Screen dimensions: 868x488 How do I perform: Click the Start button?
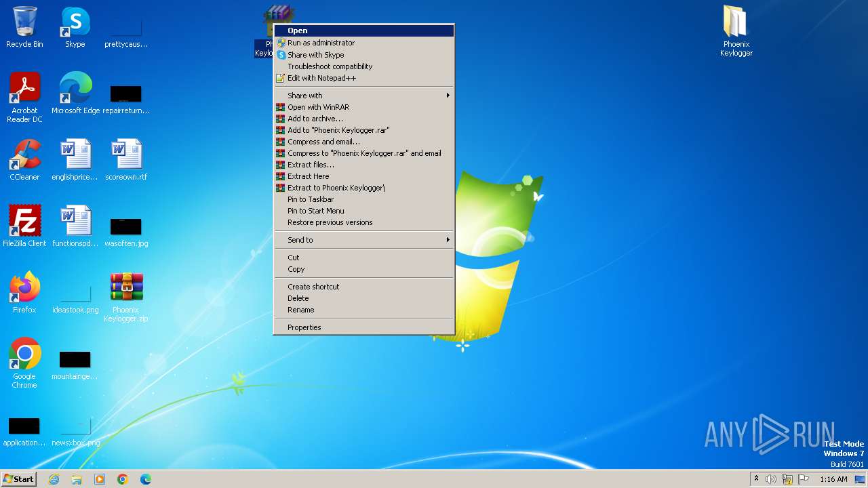pyautogui.click(x=19, y=479)
